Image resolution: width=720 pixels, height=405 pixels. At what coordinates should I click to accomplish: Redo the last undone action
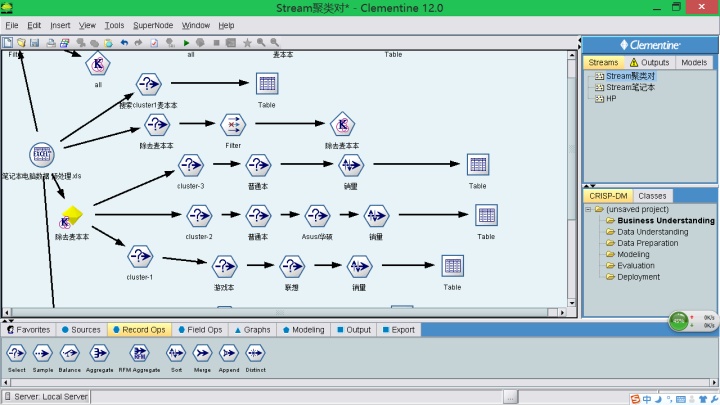coord(138,43)
